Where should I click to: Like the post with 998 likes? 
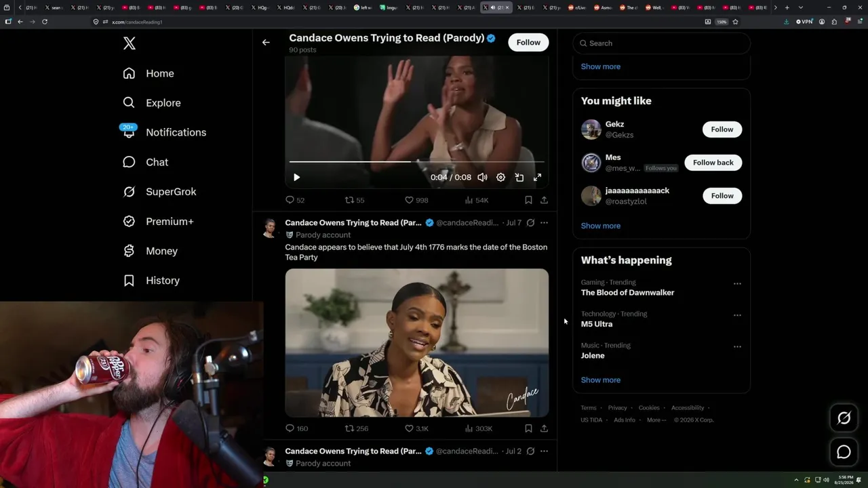[x=416, y=200]
